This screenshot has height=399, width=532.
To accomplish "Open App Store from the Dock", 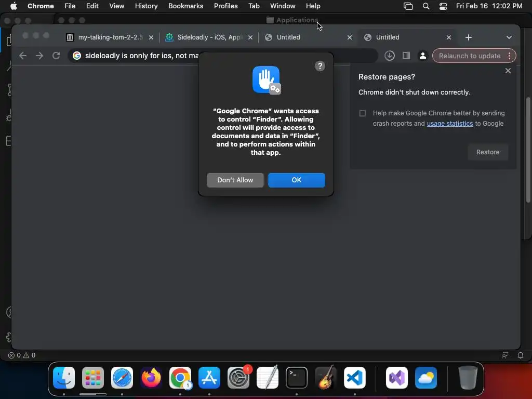I will 209,378.
